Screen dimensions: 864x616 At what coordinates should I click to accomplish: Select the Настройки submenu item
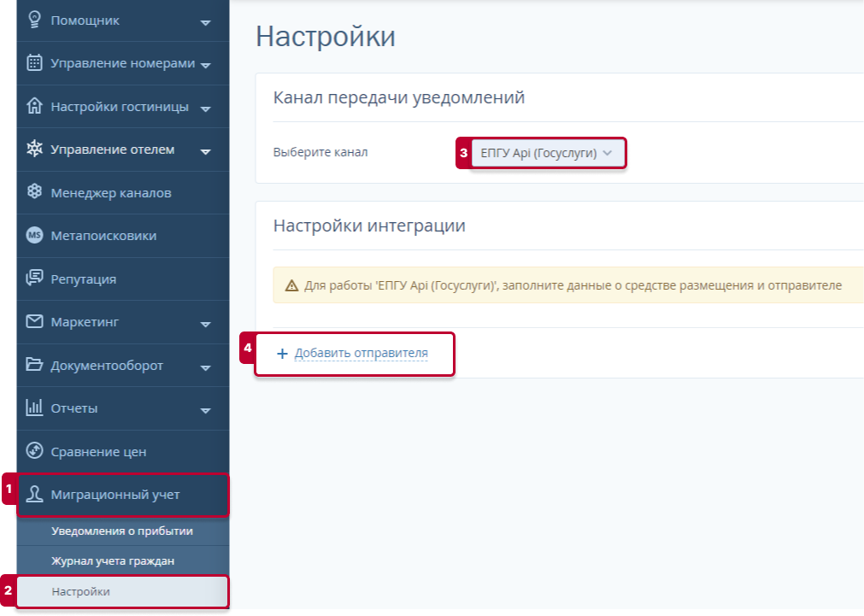[x=123, y=592]
